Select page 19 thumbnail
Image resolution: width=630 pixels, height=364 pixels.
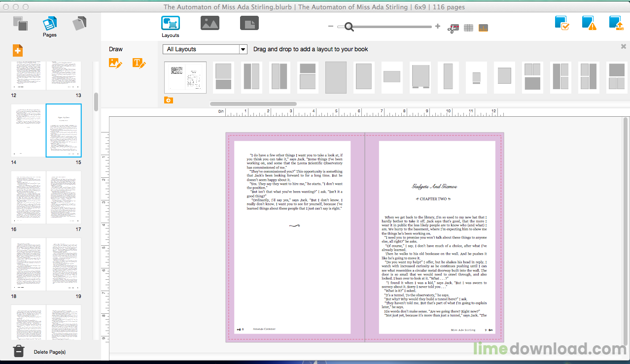tap(64, 265)
